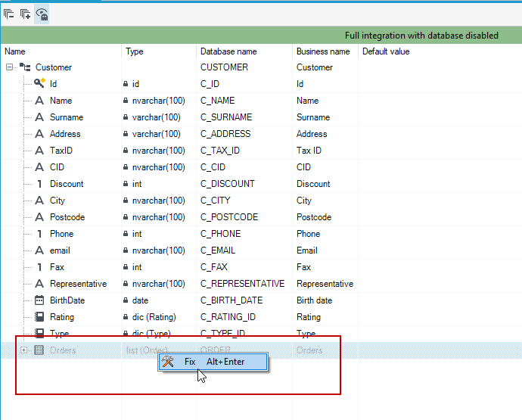522x420 pixels.
Task: Click the text icon beside TaxID
Action: click(x=39, y=150)
